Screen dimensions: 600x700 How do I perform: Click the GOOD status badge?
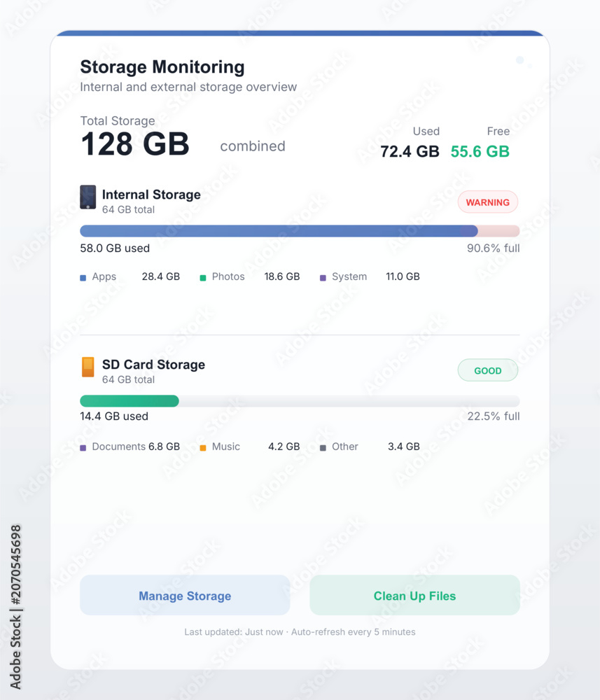point(487,370)
